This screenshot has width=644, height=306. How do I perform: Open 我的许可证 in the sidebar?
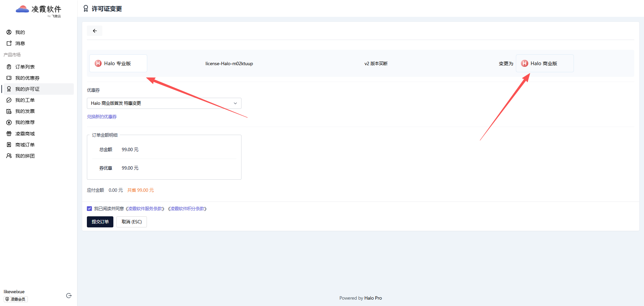coord(28,89)
